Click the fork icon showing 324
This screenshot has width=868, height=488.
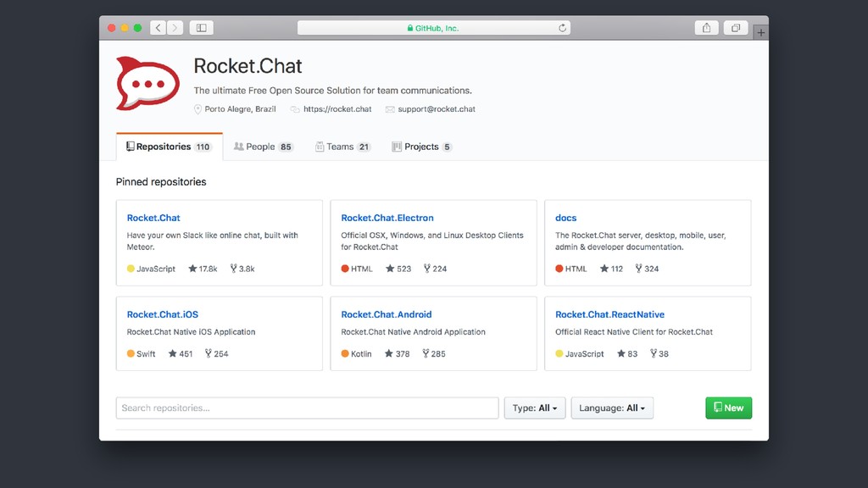click(639, 269)
